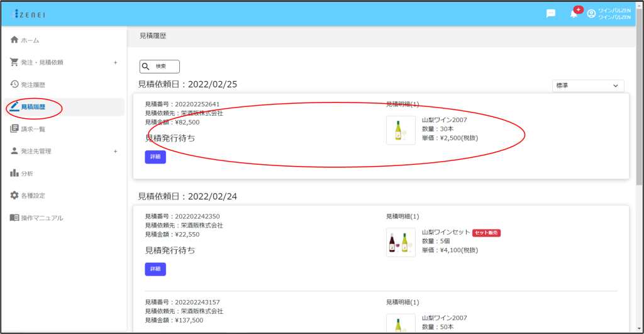Open the notifications bell
644x334 pixels.
574,14
